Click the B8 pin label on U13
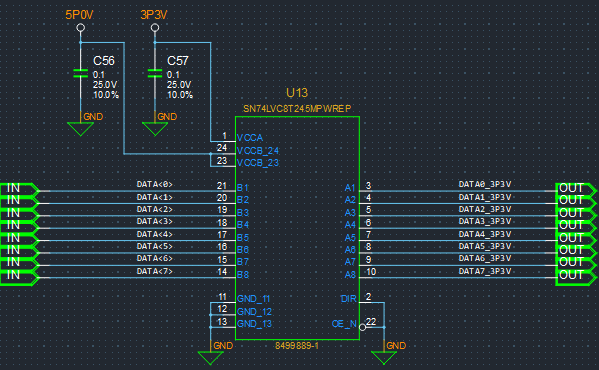Viewport: 599px width, 370px height. point(243,275)
